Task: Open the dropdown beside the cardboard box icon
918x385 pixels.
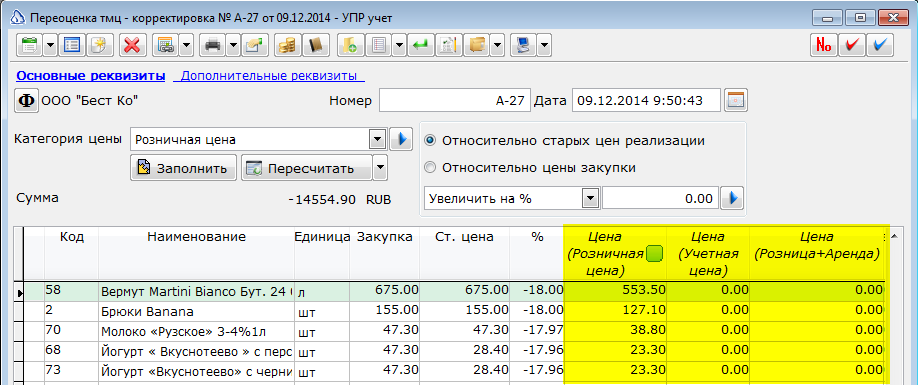Action: (498, 45)
